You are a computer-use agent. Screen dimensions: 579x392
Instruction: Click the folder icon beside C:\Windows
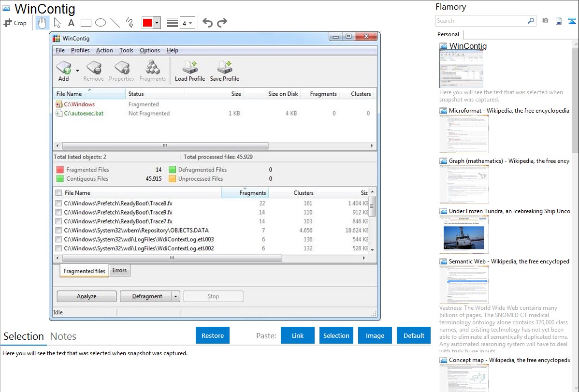pyautogui.click(x=59, y=104)
